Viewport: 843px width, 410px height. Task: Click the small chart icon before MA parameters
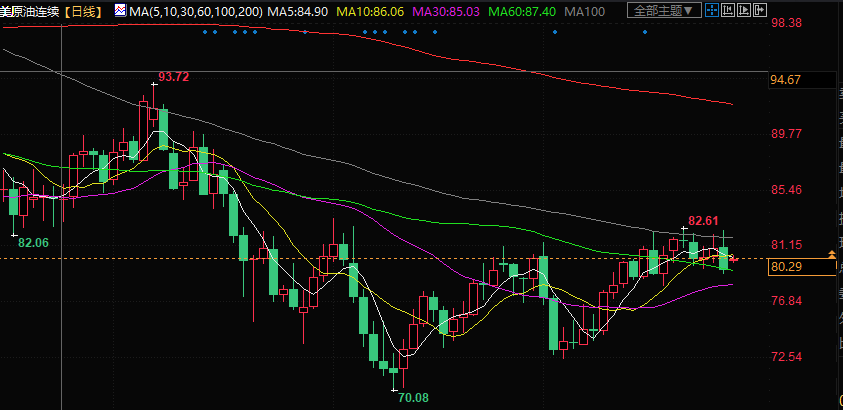click(120, 11)
